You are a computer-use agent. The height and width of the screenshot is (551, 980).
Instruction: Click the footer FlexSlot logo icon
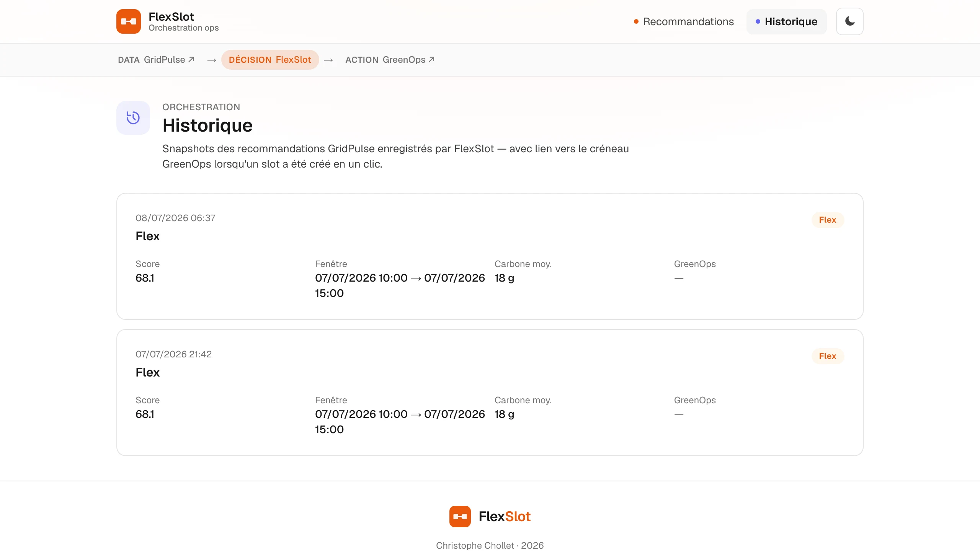tap(460, 517)
